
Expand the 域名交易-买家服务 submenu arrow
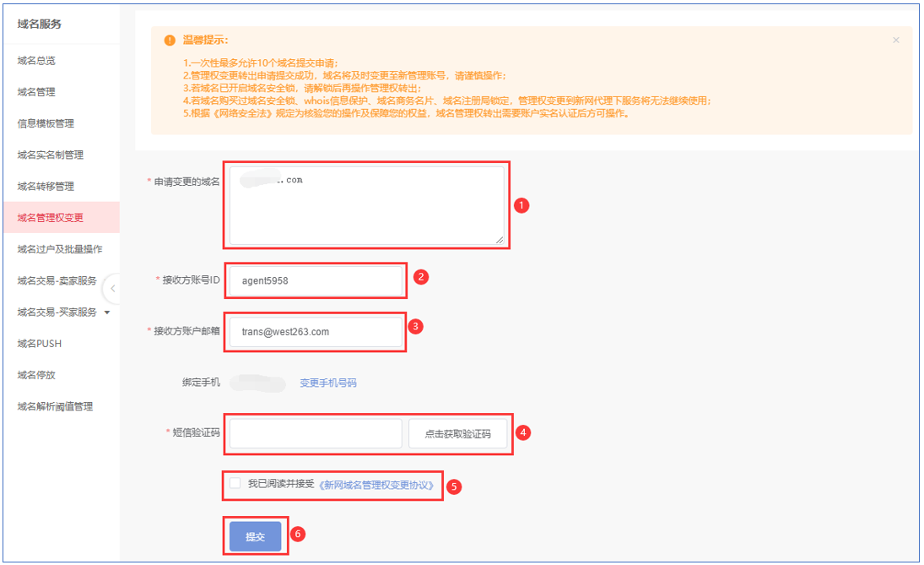[x=107, y=312]
